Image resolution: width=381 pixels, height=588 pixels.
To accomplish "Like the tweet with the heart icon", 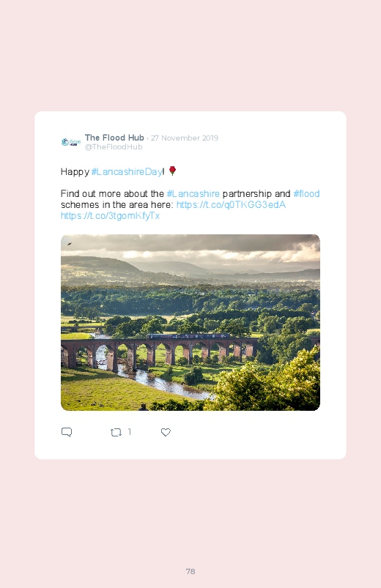I will coord(166,432).
